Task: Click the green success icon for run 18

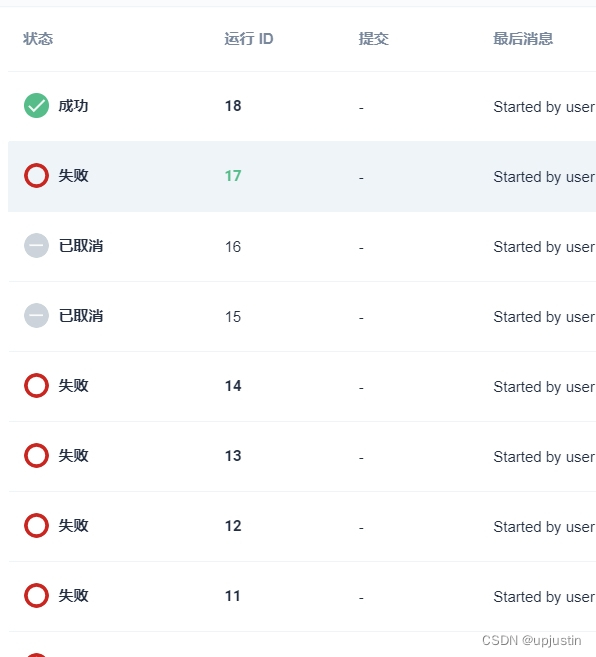Action: coord(36,106)
